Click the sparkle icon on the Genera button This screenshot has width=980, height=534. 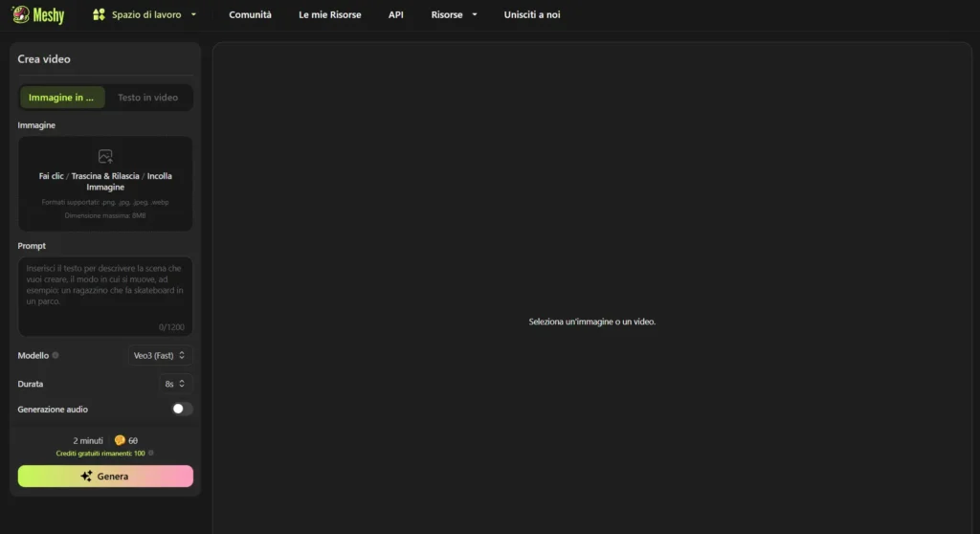86,477
